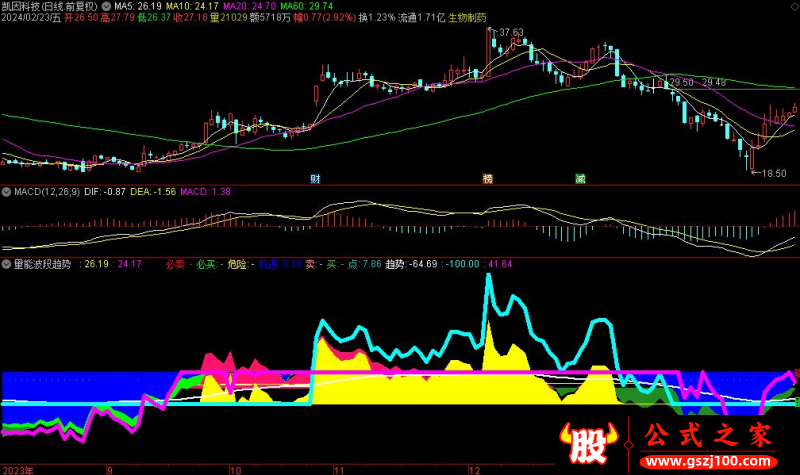
Task: Click the MA indicator settings circle icon
Action: [107, 6]
